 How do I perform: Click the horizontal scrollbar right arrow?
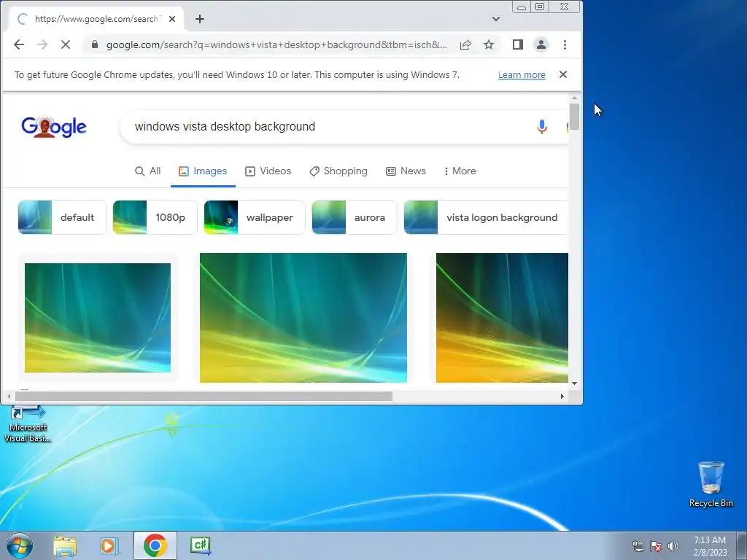pyautogui.click(x=562, y=396)
